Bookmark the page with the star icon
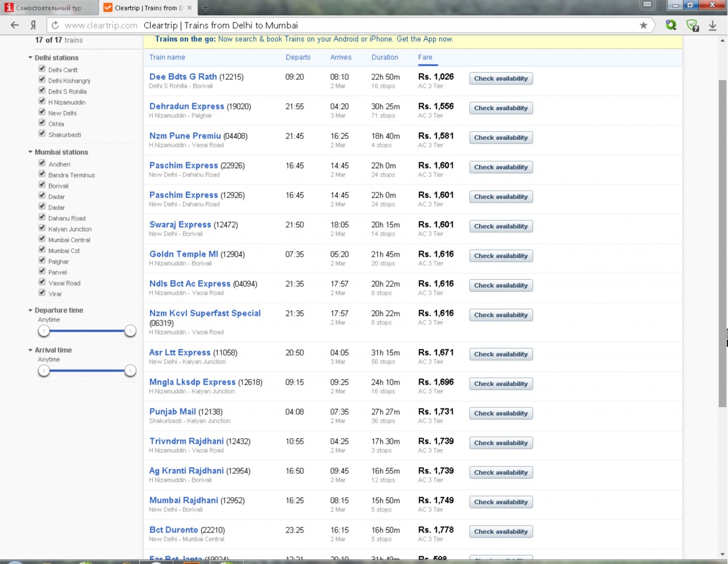The width and height of the screenshot is (728, 564). point(643,25)
